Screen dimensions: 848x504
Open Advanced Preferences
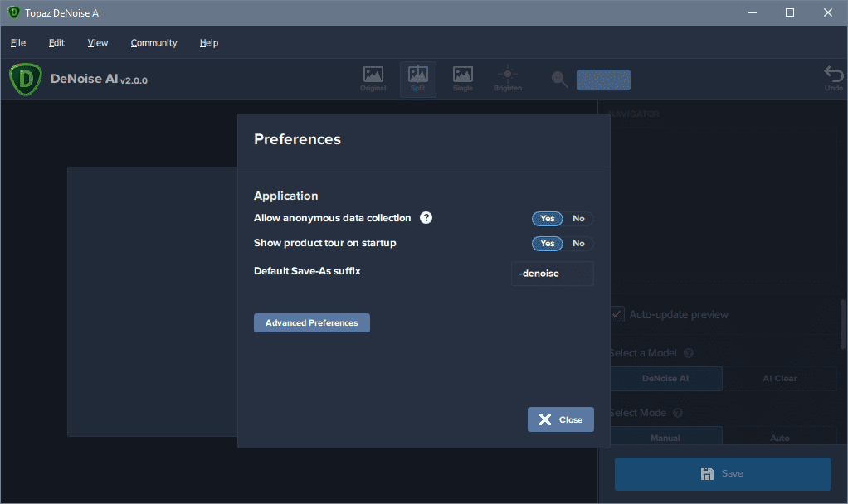point(311,323)
